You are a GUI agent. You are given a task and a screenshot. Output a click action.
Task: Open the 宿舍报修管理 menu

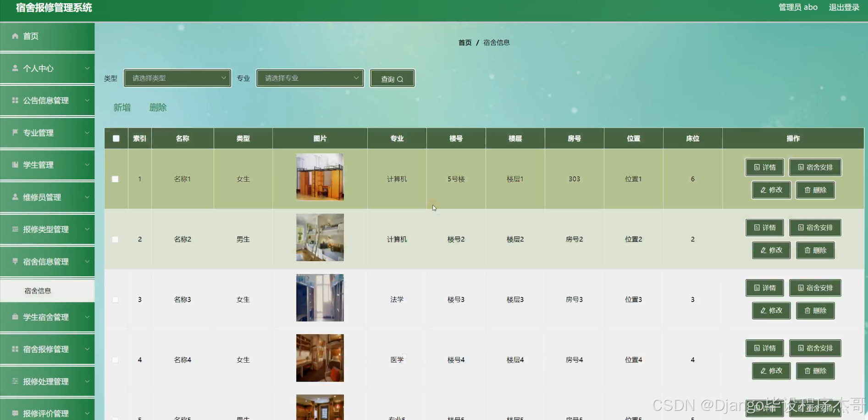(47, 349)
